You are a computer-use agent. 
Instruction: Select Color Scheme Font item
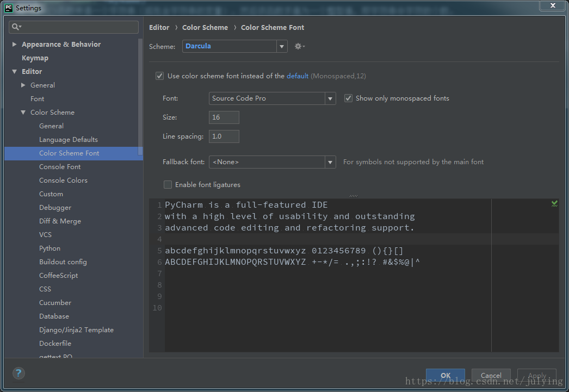73,153
